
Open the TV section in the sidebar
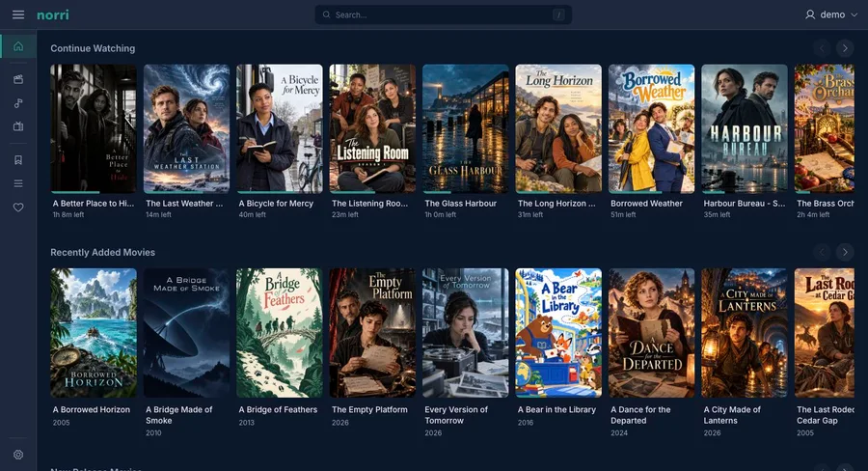pyautogui.click(x=18, y=126)
